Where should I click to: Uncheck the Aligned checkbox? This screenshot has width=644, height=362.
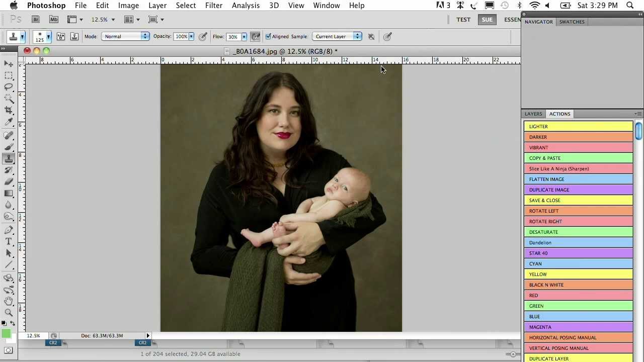(268, 36)
